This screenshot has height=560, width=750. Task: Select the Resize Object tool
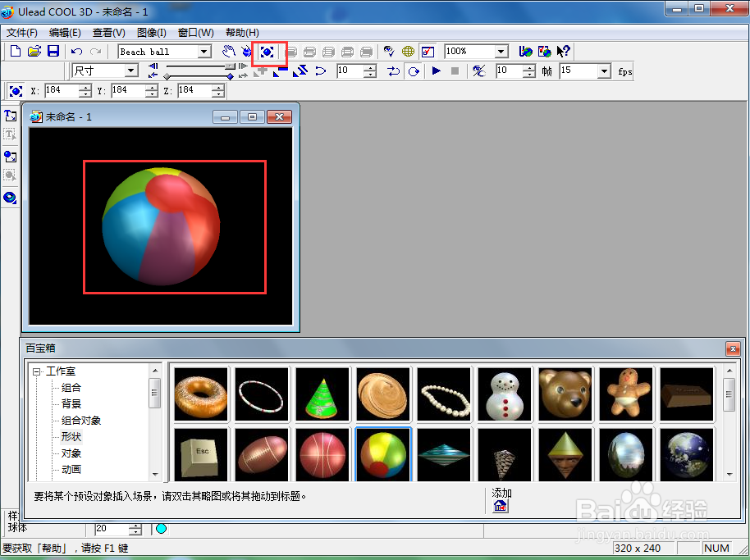click(267, 51)
